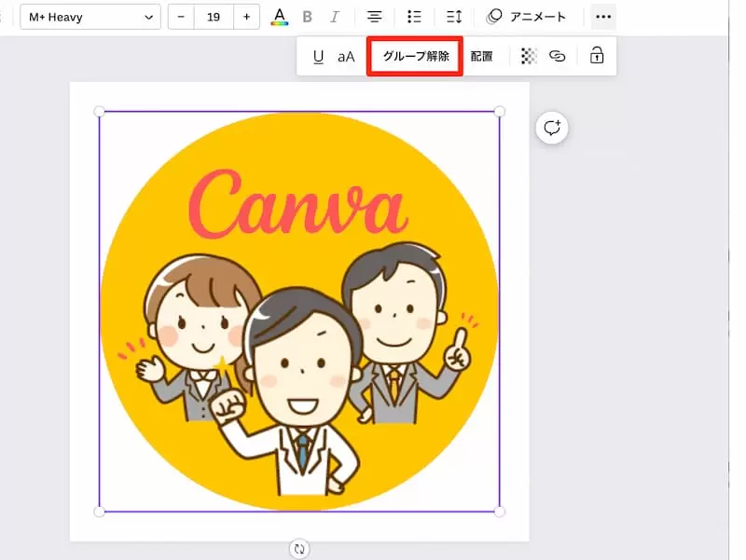
Task: Toggle bulleted list
Action: (x=414, y=17)
